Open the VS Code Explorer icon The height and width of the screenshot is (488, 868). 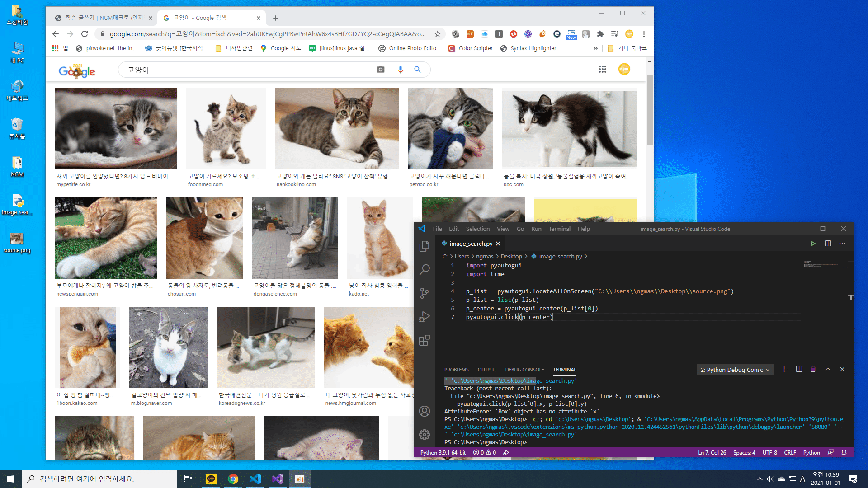[x=424, y=246]
